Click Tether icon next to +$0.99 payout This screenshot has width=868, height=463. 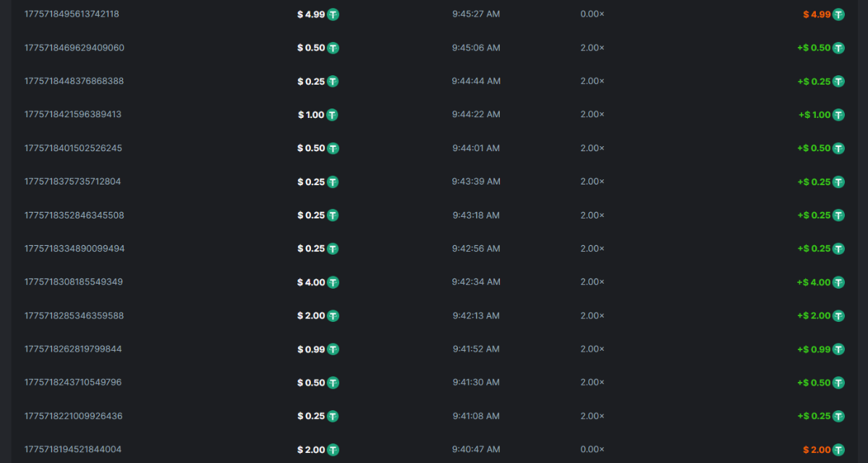point(838,349)
